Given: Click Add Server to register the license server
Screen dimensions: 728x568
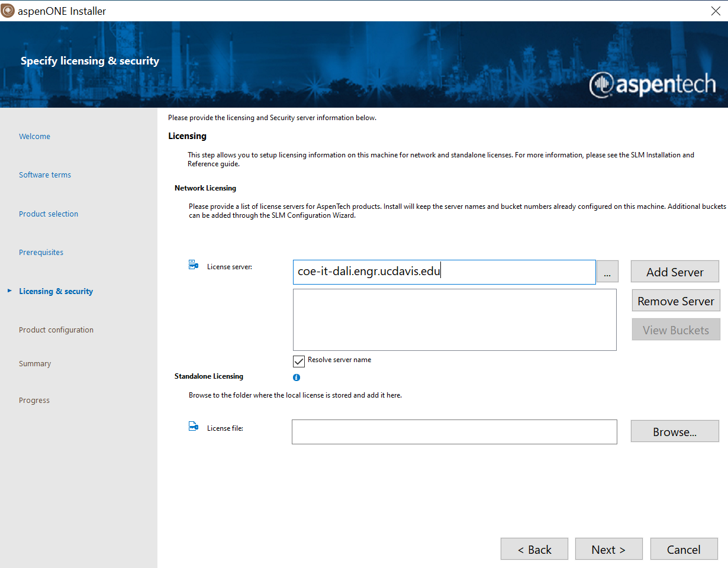Looking at the screenshot, I should (x=674, y=271).
